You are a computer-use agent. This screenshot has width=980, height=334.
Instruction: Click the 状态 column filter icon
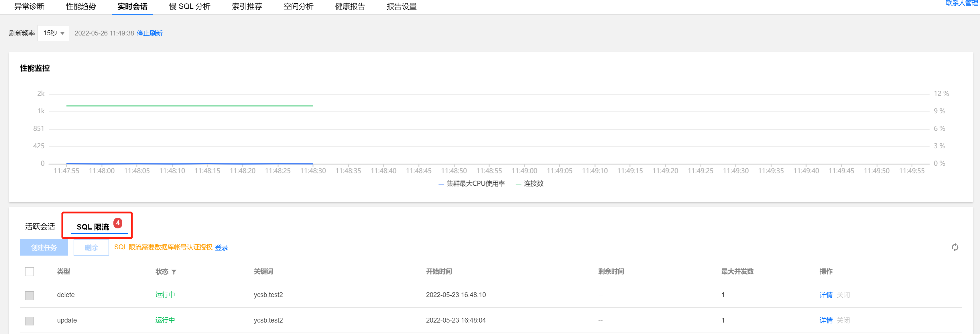(x=174, y=272)
